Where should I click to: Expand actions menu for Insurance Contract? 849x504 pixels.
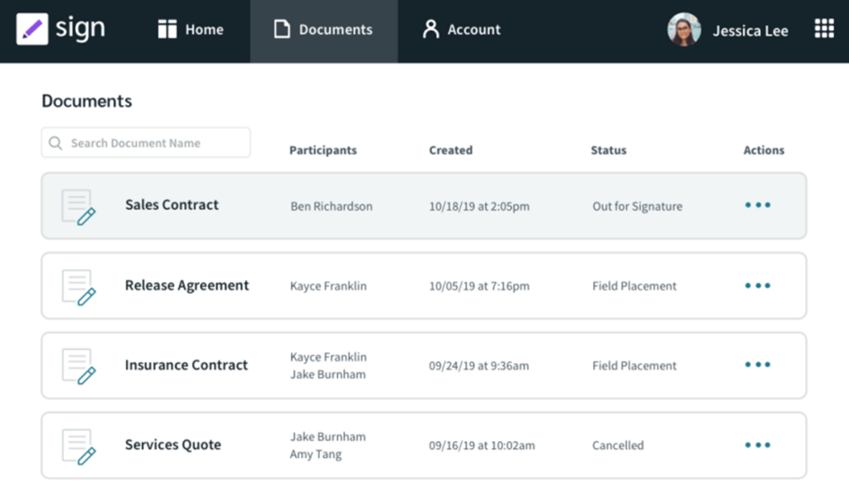(x=757, y=365)
